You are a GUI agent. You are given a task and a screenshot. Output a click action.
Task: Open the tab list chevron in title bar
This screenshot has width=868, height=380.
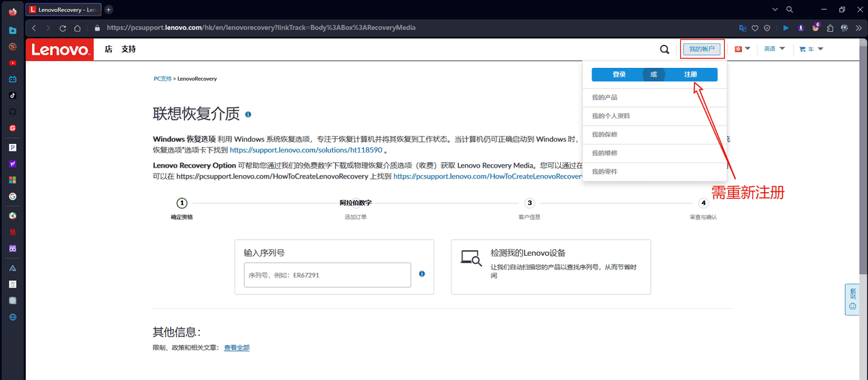pos(775,9)
